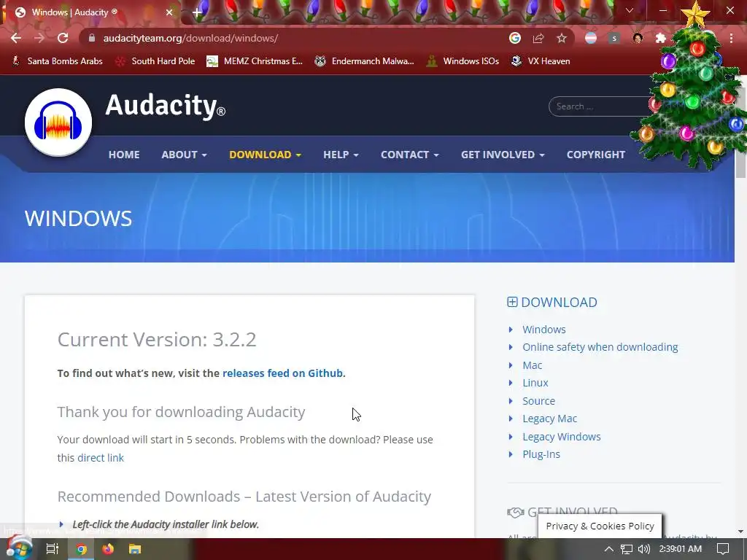
Task: Click the Audacity headphones logo
Action: 58,122
